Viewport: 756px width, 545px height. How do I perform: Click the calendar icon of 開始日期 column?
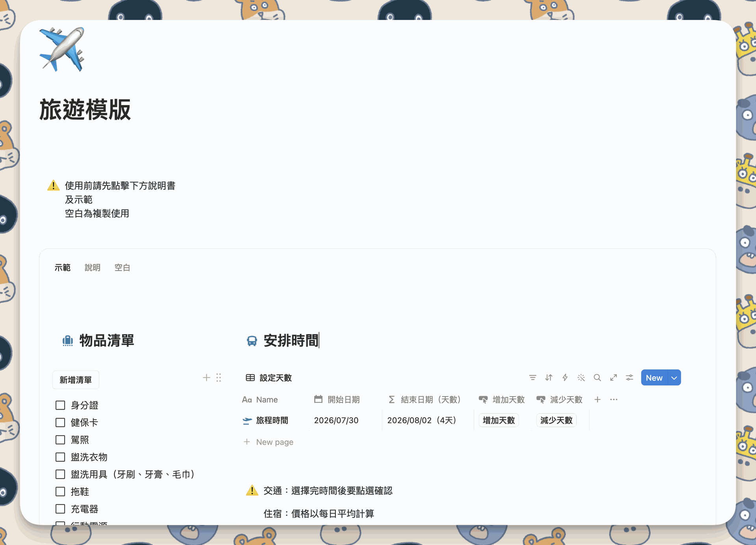click(318, 399)
